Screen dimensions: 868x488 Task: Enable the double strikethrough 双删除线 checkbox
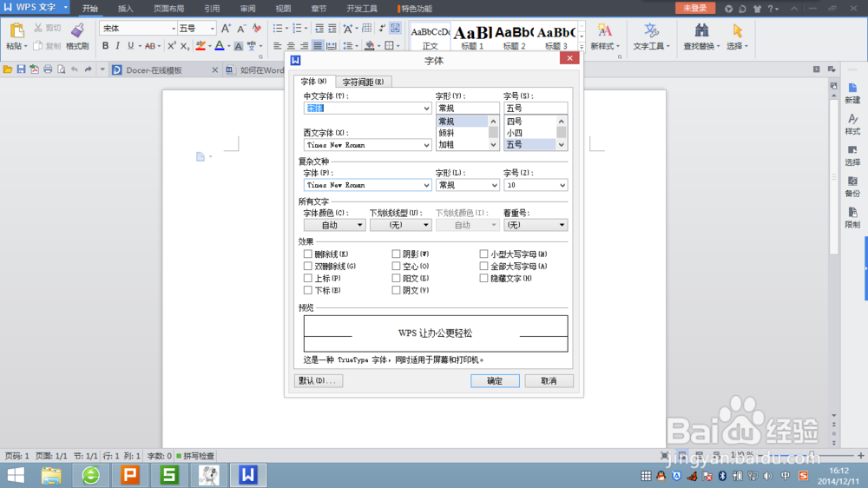pos(308,266)
